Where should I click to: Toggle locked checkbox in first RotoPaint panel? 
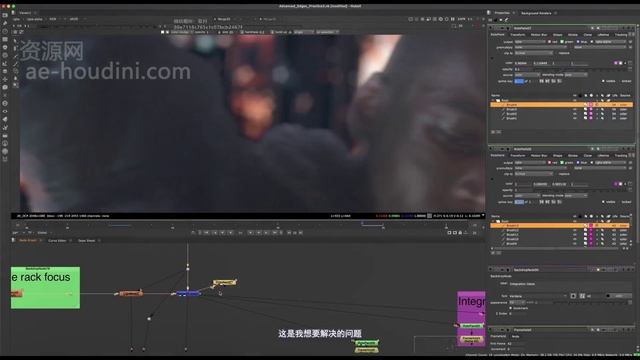click(620, 81)
